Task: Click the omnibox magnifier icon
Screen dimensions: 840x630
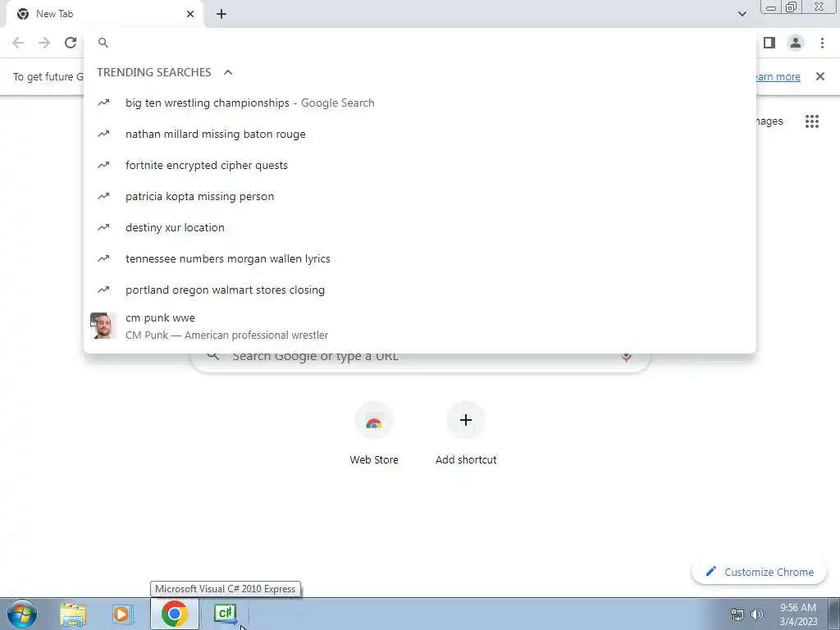Action: coord(103,43)
